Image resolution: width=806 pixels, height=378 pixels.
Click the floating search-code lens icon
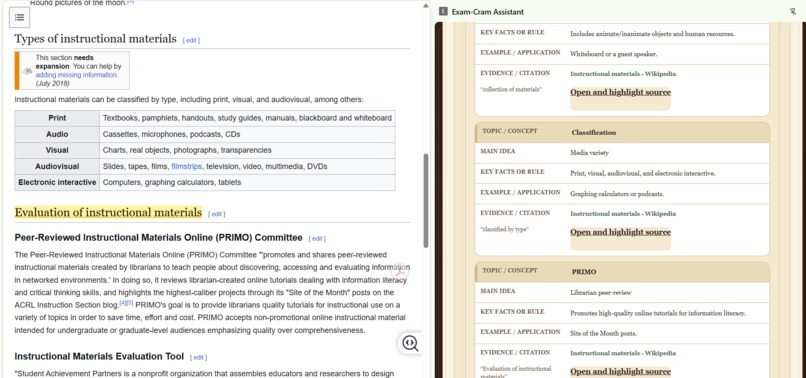pyautogui.click(x=410, y=343)
